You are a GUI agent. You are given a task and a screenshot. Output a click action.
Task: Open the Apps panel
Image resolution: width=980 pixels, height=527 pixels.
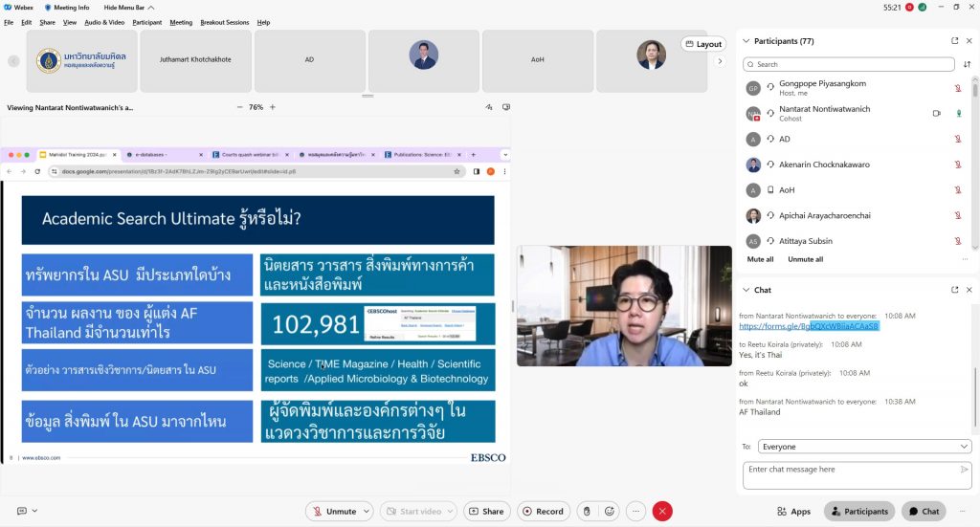point(794,512)
